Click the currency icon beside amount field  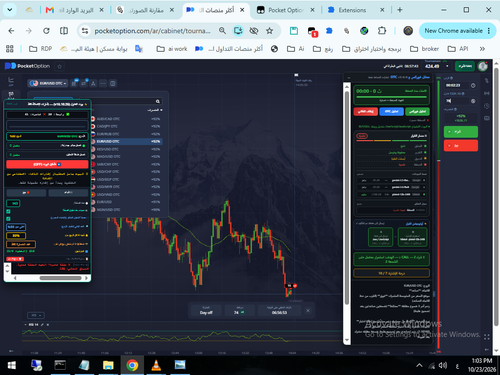click(x=473, y=101)
